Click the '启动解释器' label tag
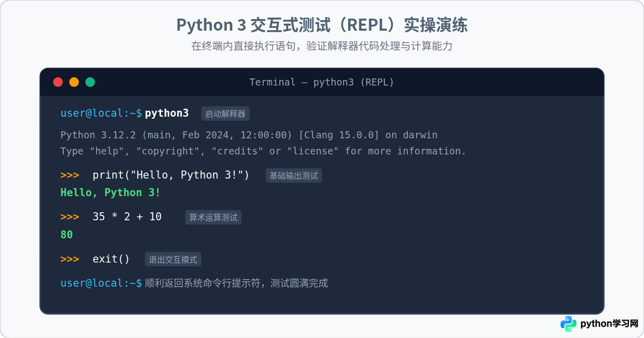 click(x=225, y=114)
